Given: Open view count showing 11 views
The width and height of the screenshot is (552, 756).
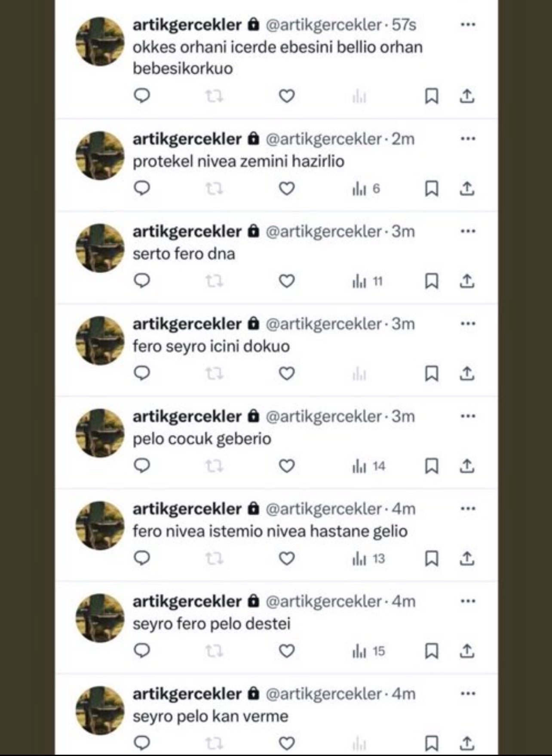Looking at the screenshot, I should (x=368, y=281).
